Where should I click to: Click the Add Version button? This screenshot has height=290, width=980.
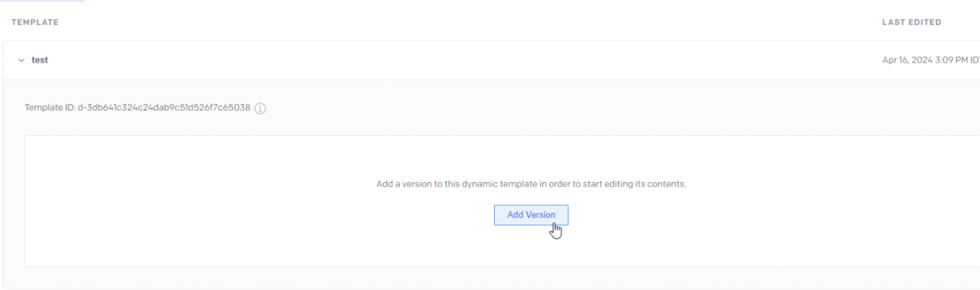coord(531,215)
